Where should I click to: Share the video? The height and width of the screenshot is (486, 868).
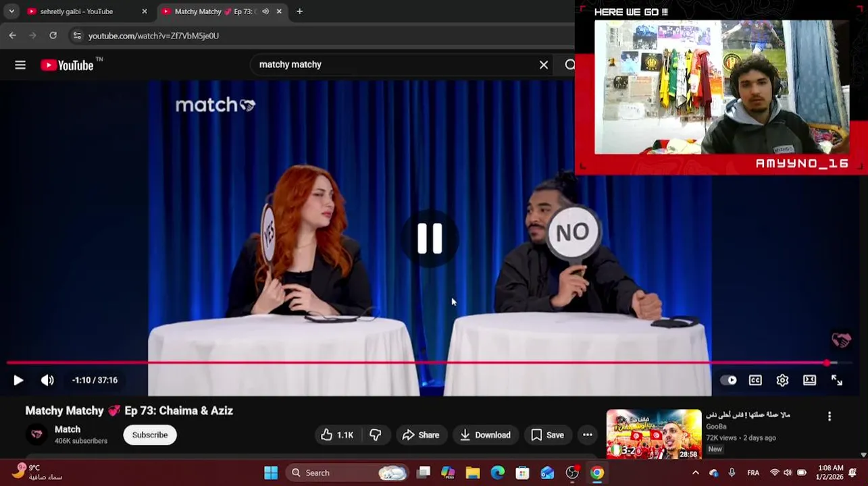pos(420,435)
